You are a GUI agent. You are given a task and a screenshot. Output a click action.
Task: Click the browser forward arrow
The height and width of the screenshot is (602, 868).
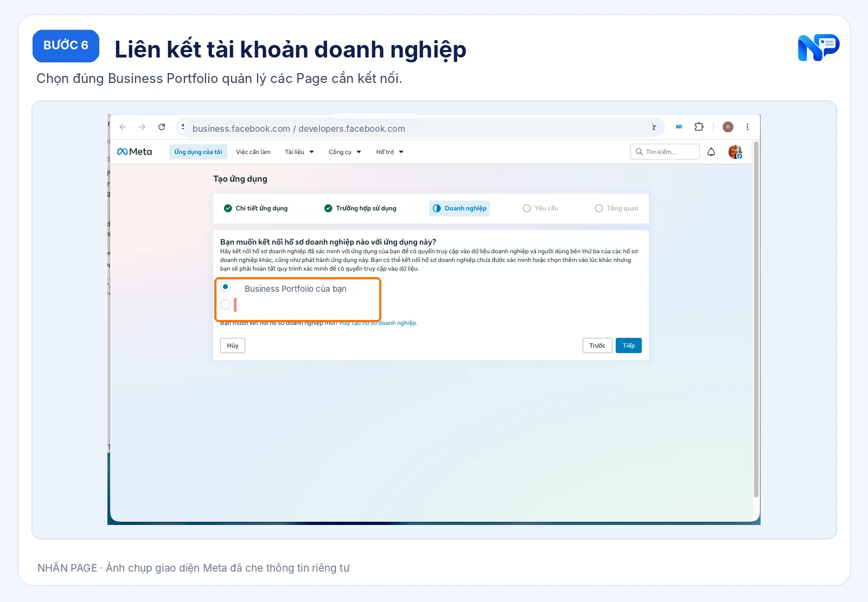point(142,127)
